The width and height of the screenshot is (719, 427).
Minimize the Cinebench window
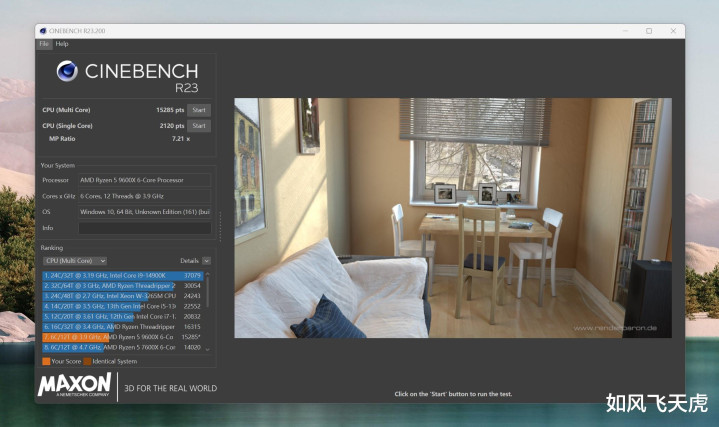[625, 31]
